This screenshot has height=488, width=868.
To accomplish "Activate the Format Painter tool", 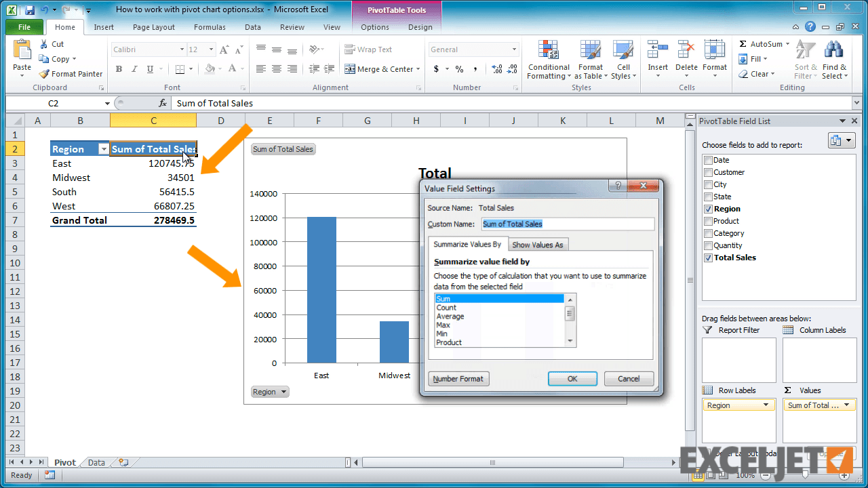I will (71, 73).
